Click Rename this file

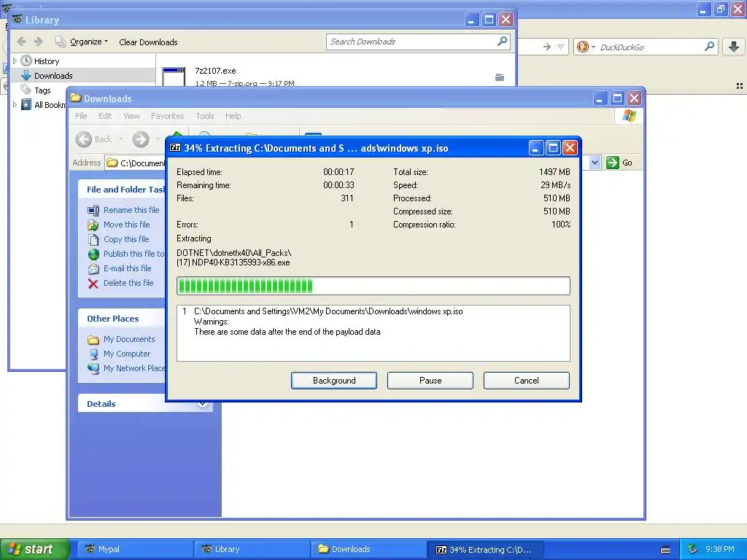(131, 210)
